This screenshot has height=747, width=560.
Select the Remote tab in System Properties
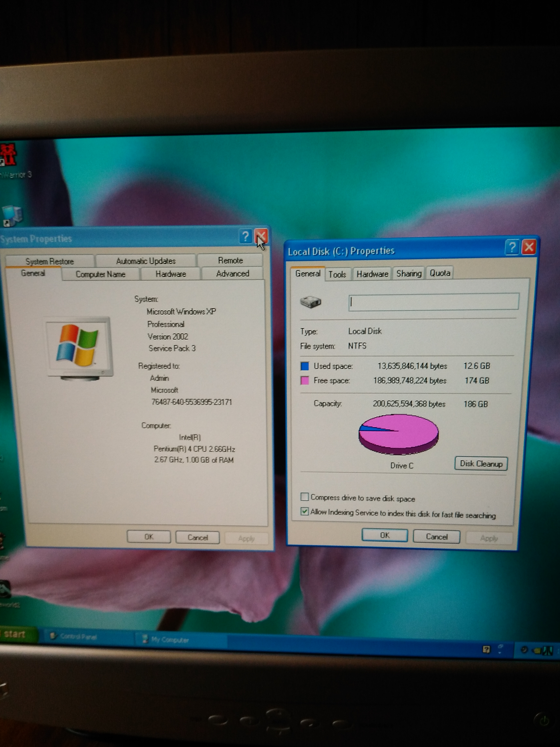[x=230, y=260]
